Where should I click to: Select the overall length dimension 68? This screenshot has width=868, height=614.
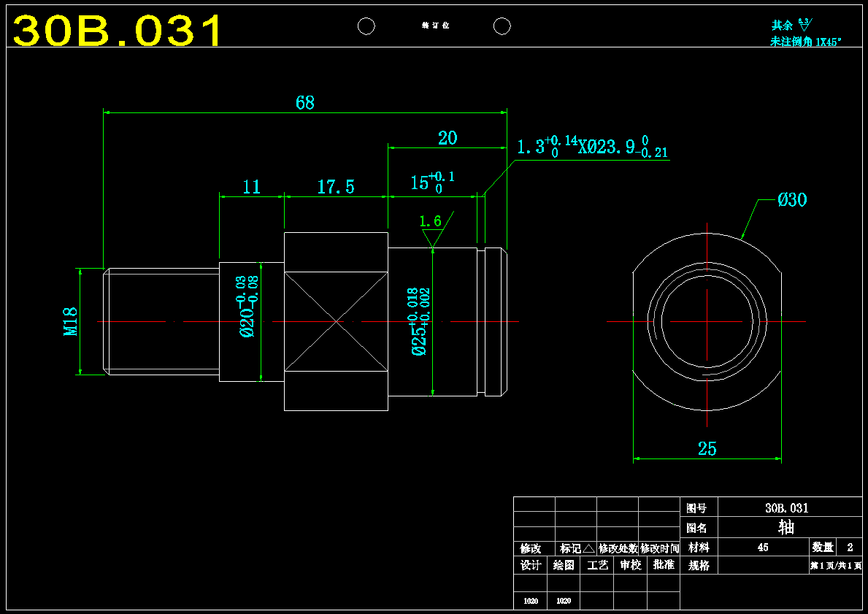pos(305,102)
